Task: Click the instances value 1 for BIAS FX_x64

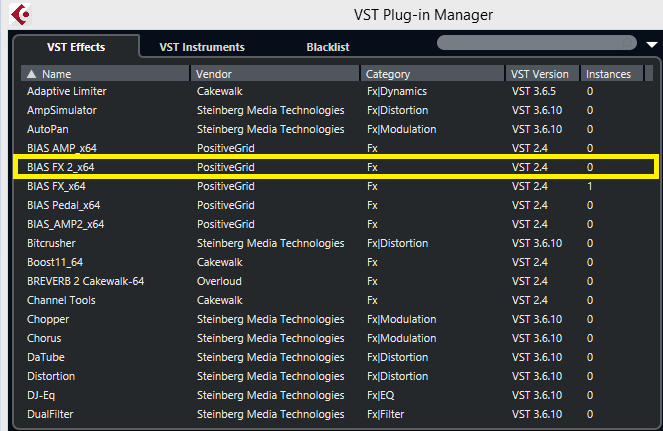Action: coord(589,186)
